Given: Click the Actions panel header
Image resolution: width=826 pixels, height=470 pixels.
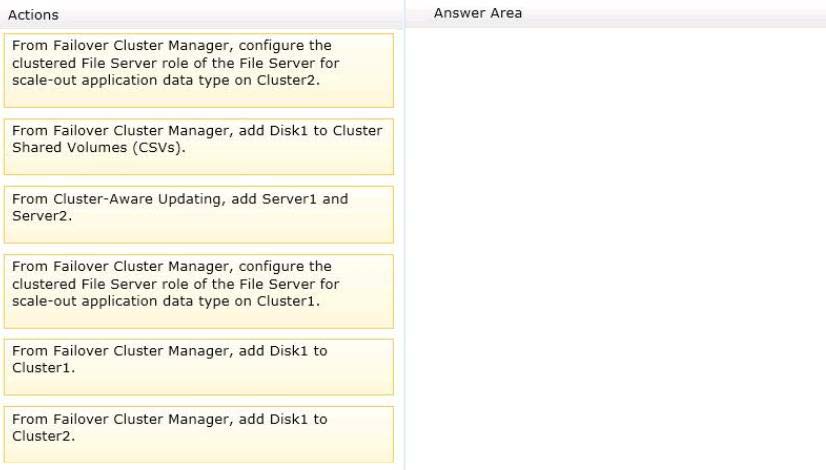Looking at the screenshot, I should pos(33,15).
